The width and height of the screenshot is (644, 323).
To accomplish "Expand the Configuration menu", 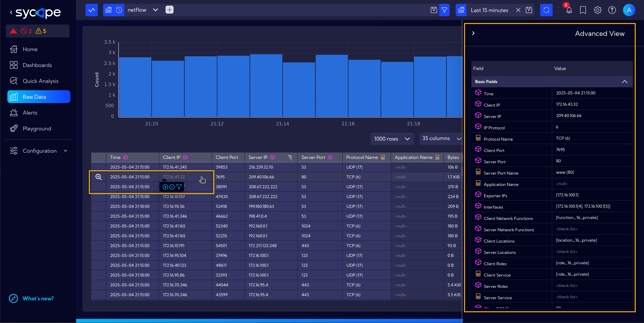I will coord(39,151).
